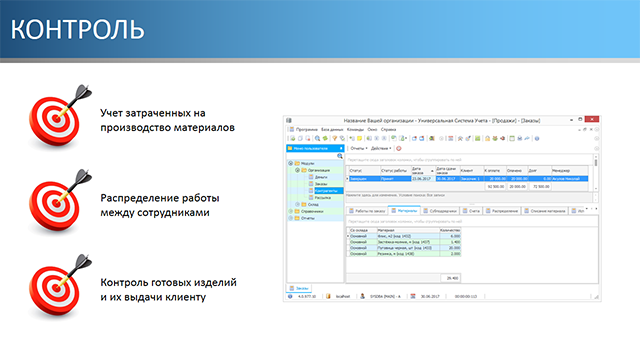Collapse the Организация tree node
Screen dimensions: 640x360
[x=297, y=170]
